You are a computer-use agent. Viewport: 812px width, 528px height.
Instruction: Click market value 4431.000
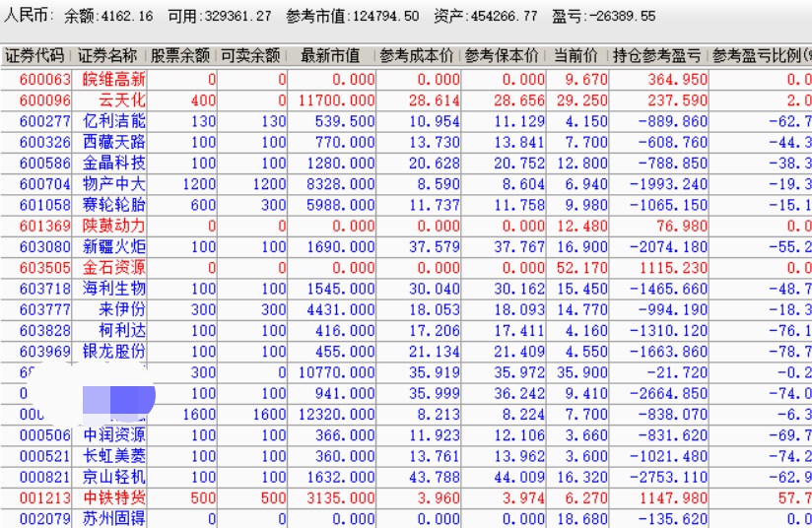pyautogui.click(x=341, y=309)
